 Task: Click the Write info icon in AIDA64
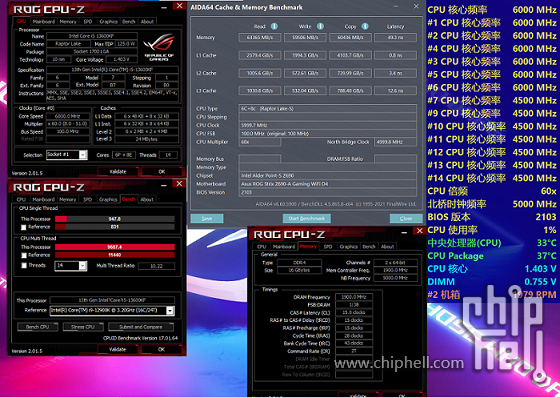click(x=320, y=26)
